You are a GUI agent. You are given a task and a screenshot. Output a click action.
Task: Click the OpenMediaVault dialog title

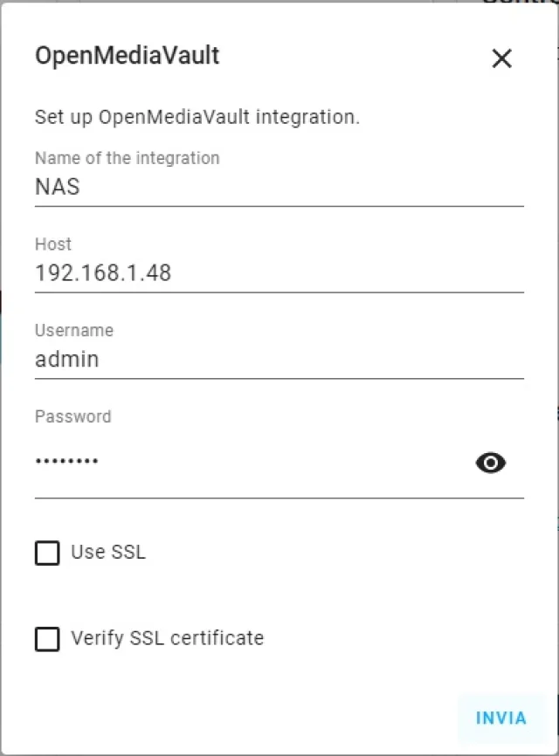tap(127, 57)
